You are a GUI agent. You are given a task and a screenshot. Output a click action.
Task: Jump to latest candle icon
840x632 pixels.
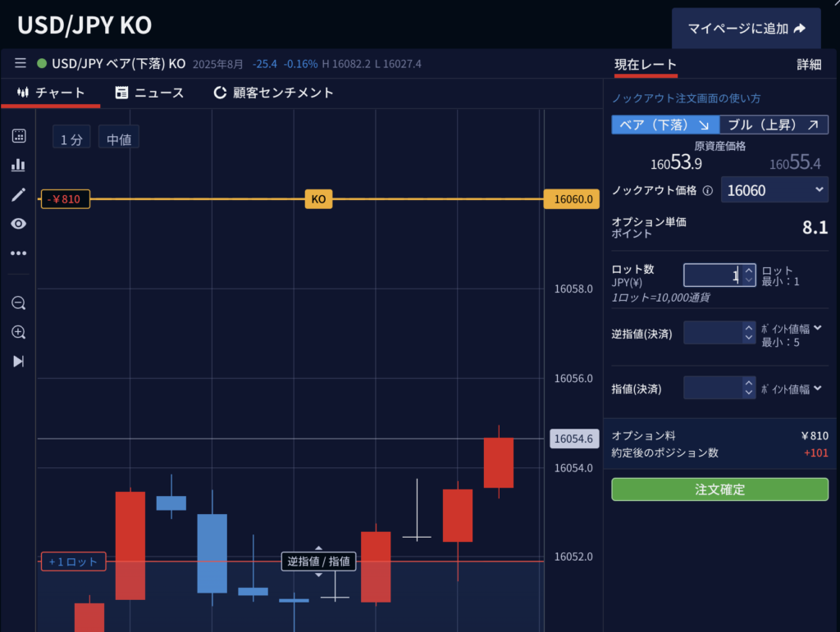point(18,361)
